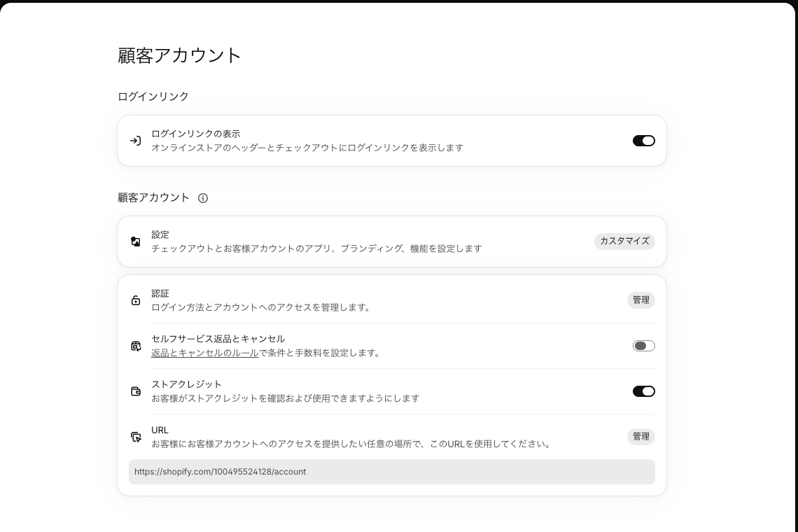Viewport: 798px width, 532px height.
Task: Open the カスタマイズ button for 設定
Action: pyautogui.click(x=624, y=241)
